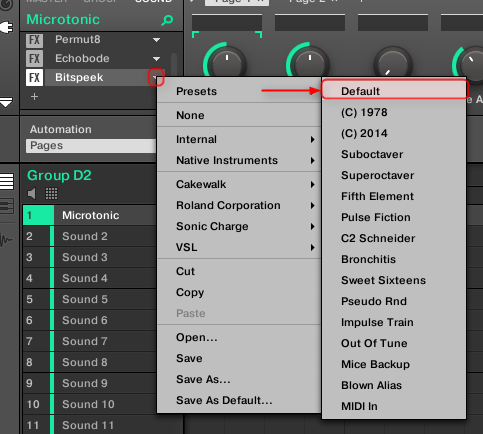Select the Microtonic sound slot 1

89,215
